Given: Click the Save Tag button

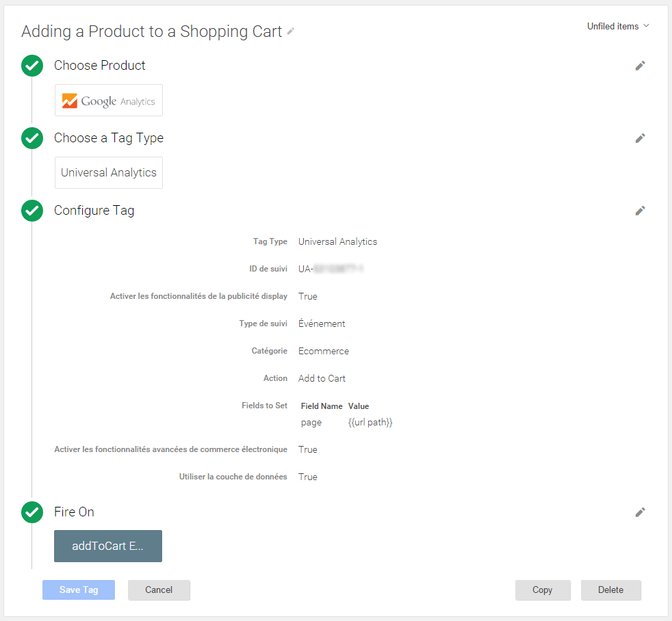Looking at the screenshot, I should (79, 590).
